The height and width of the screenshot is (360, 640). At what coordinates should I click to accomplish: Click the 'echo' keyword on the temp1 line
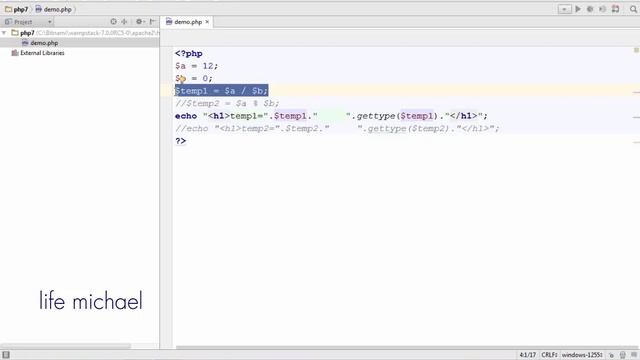(186, 116)
